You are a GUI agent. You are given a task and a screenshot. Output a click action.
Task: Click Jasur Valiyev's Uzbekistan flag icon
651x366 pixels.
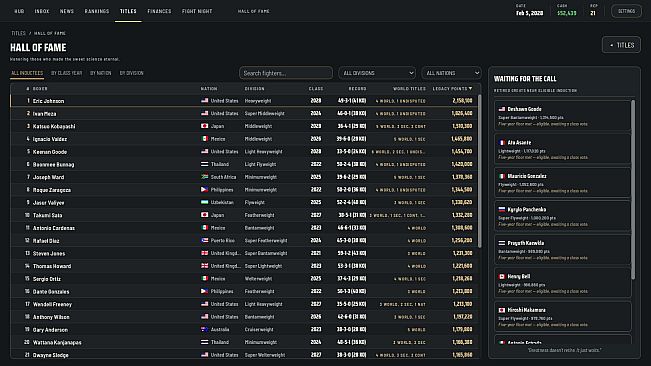pyautogui.click(x=205, y=202)
